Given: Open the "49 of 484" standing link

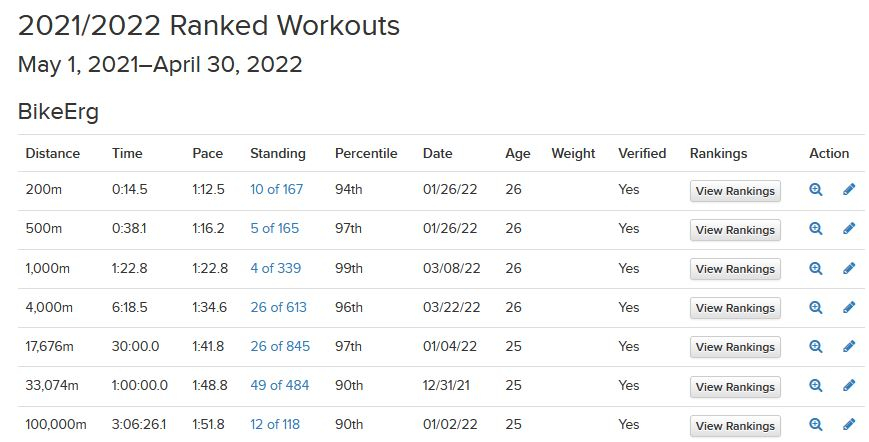Looking at the screenshot, I should tap(279, 386).
